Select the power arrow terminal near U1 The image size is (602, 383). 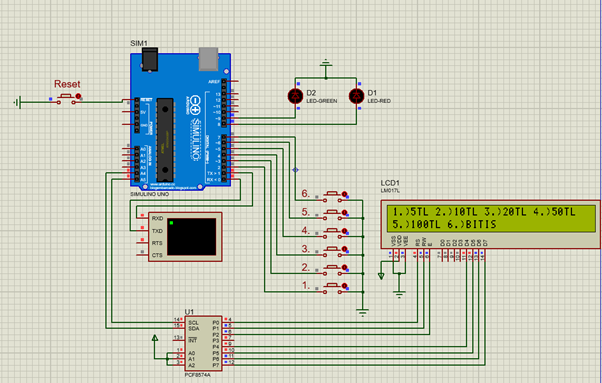tap(155, 338)
